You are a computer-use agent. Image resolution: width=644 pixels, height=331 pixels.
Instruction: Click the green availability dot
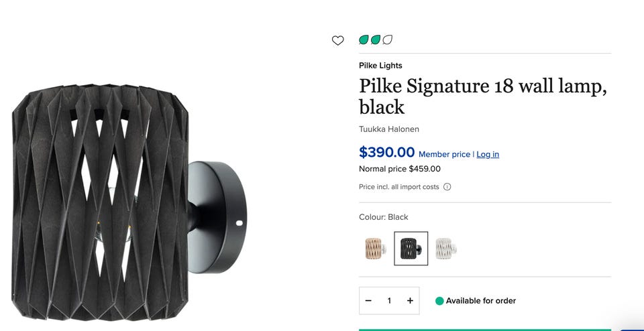pos(439,301)
